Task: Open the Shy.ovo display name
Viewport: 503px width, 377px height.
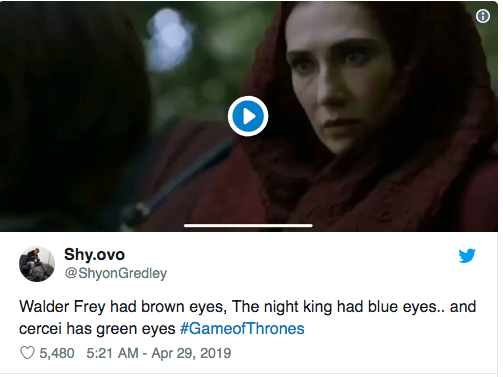Action: (94, 255)
